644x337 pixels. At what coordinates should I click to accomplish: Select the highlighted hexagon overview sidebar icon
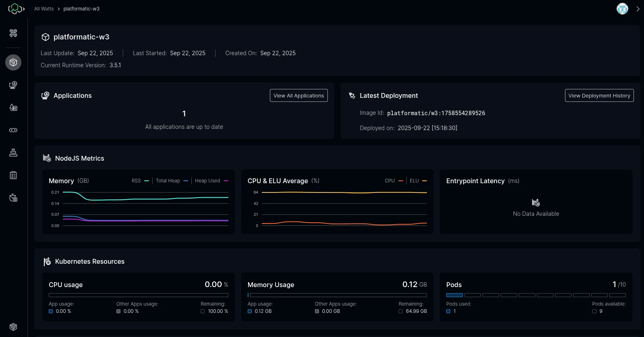click(x=13, y=62)
